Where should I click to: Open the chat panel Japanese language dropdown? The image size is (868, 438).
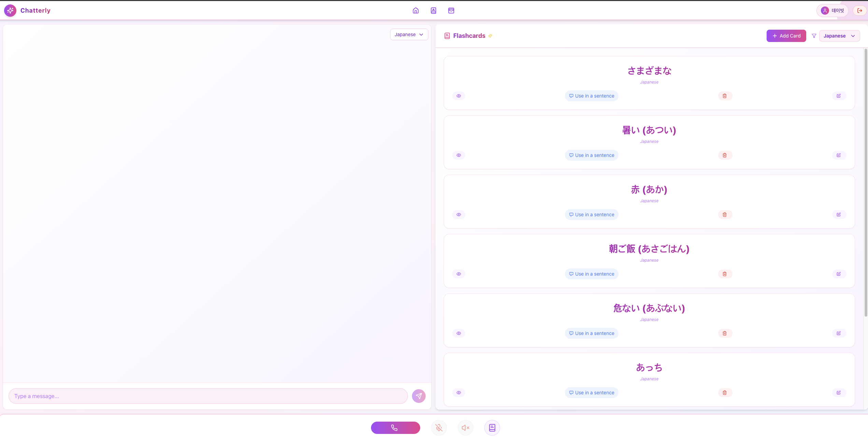tap(409, 34)
